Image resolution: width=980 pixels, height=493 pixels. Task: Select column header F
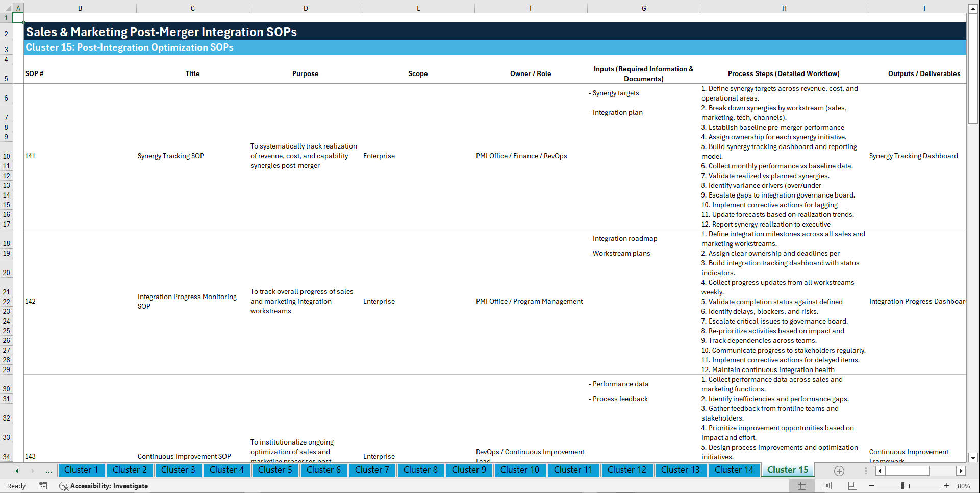531,8
